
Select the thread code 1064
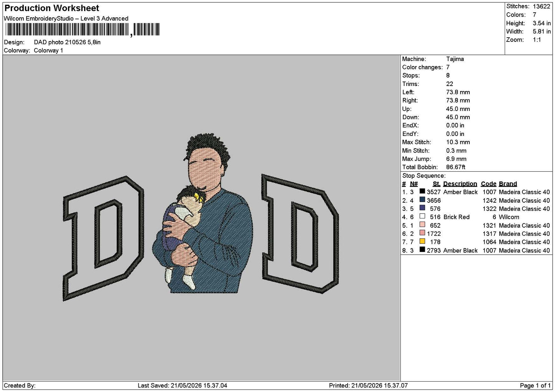pos(489,242)
